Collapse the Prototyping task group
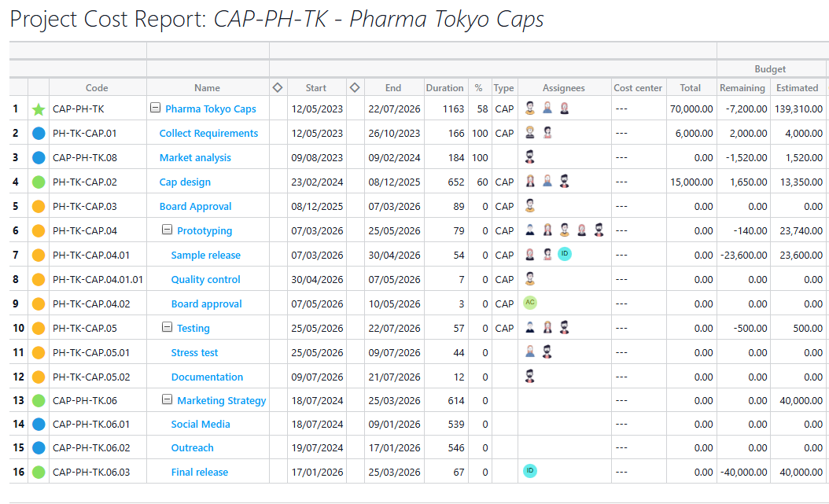The image size is (829, 504). tap(167, 230)
